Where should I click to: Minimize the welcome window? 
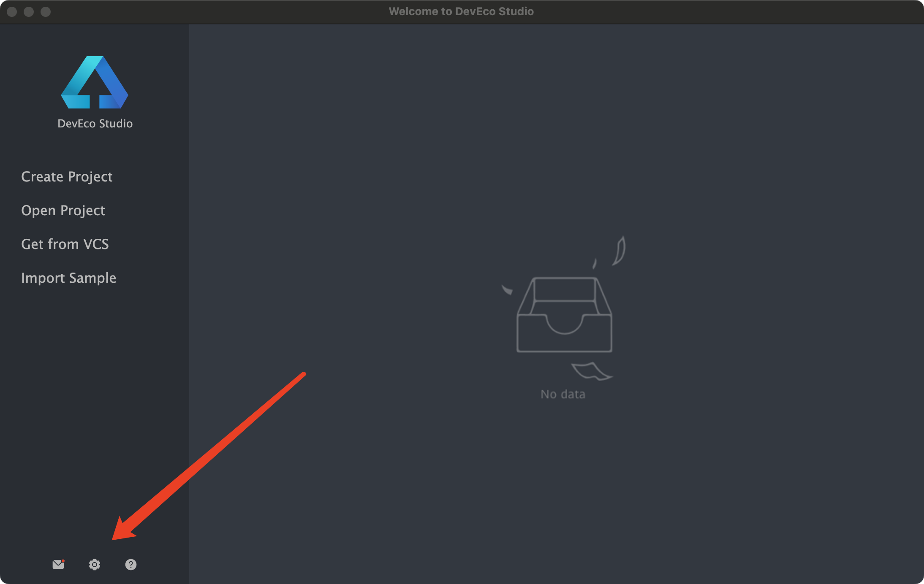pyautogui.click(x=29, y=12)
